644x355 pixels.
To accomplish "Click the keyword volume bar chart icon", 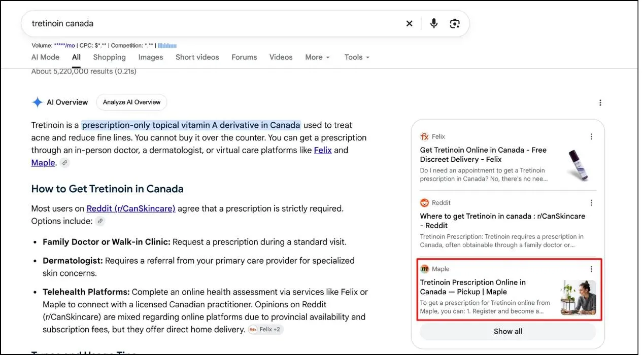I will pyautogui.click(x=167, y=46).
